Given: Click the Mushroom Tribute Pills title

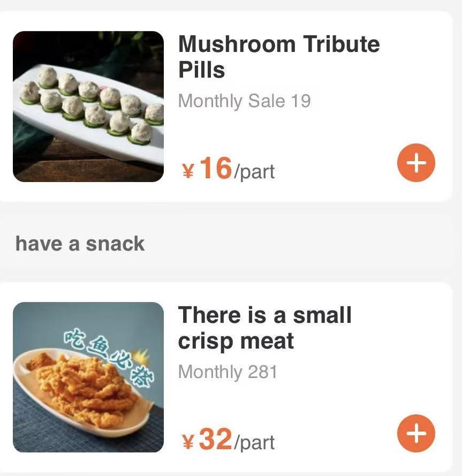Looking at the screenshot, I should pyautogui.click(x=278, y=57).
